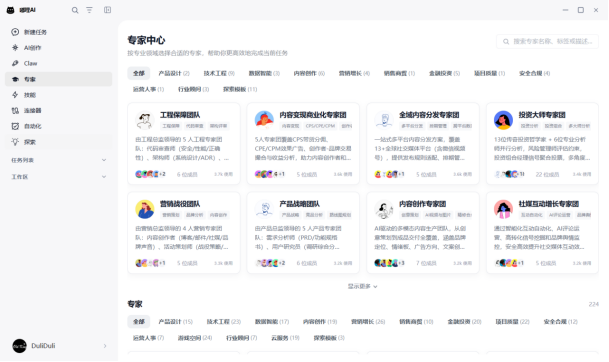Screen dimensions: 609x362
Task: Open the 投资大师专家团 card title
Action: click(542, 115)
